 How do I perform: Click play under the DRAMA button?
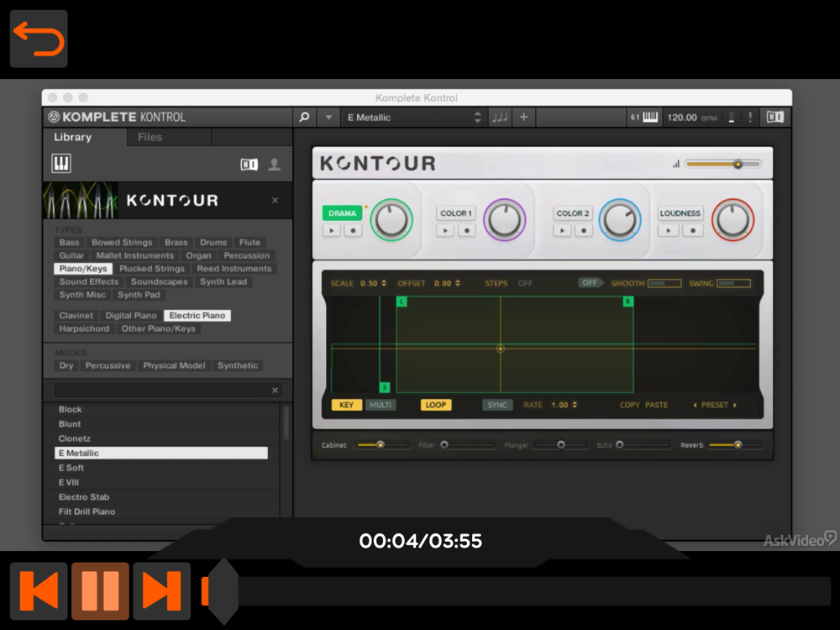[x=332, y=231]
